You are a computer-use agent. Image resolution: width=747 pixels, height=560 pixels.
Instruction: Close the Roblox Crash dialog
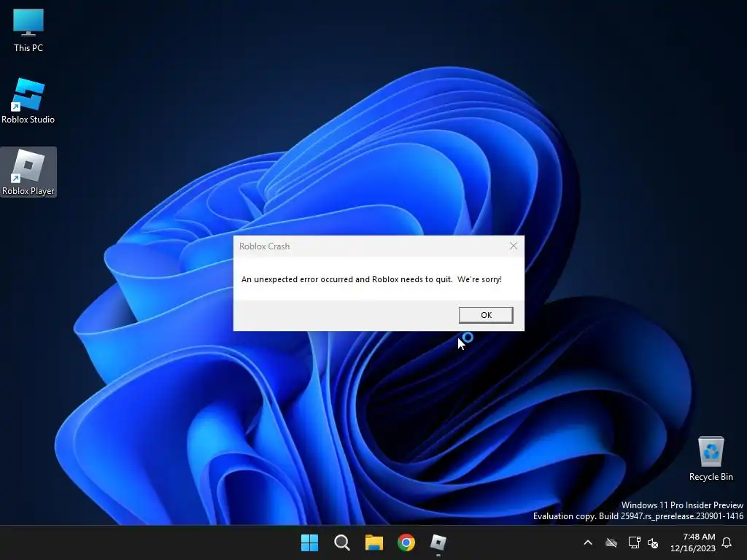click(513, 246)
